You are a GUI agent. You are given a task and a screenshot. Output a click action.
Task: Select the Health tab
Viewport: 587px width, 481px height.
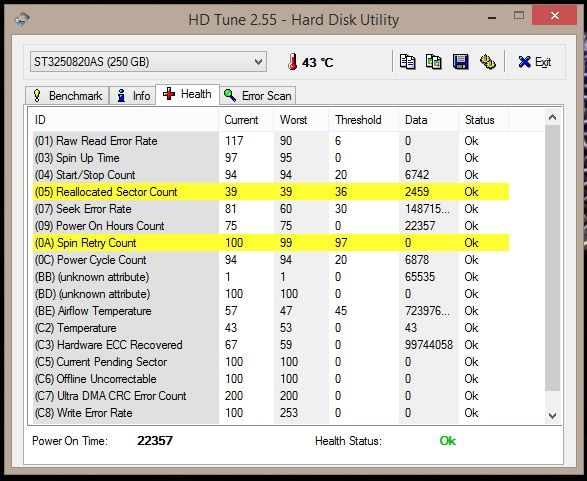tap(187, 94)
